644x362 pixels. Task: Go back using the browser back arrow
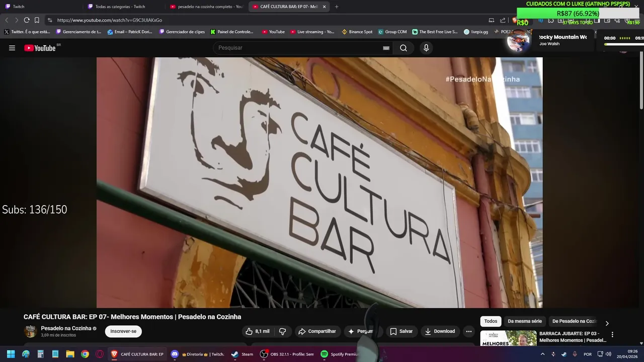[7, 20]
